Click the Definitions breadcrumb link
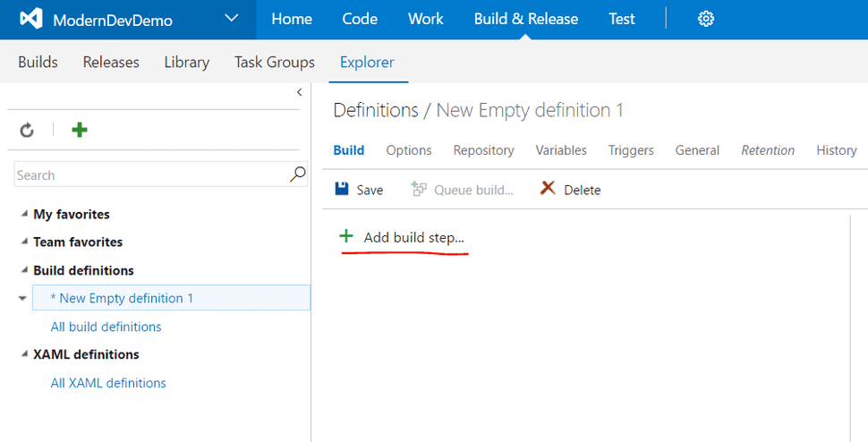The image size is (868, 442). 376,110
